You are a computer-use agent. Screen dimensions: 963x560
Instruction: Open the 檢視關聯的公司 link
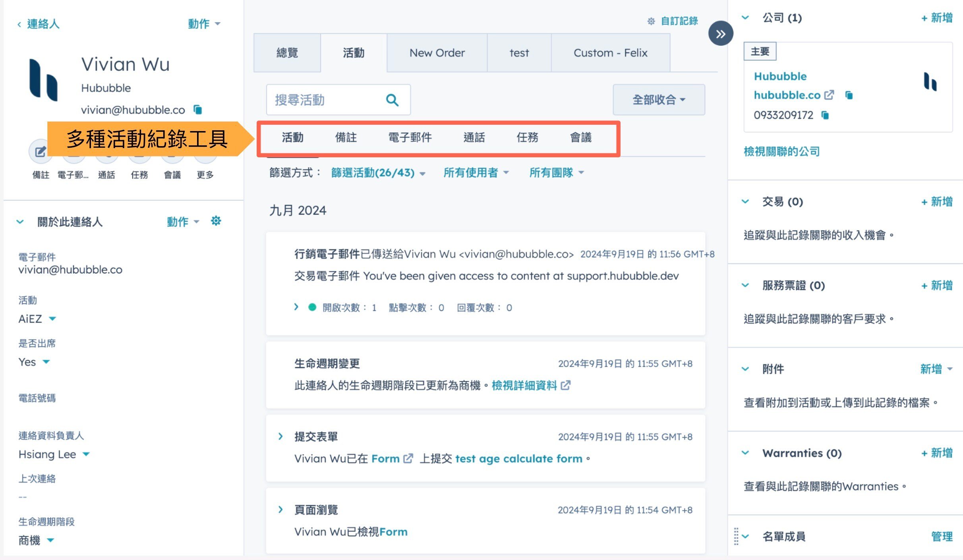pos(781,151)
